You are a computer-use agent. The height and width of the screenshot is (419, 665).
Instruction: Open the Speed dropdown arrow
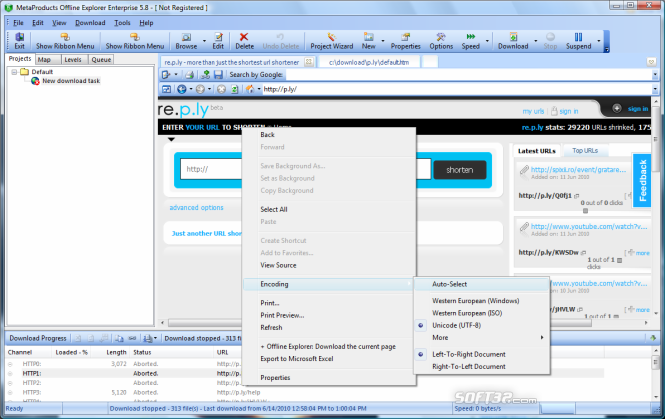487,41
